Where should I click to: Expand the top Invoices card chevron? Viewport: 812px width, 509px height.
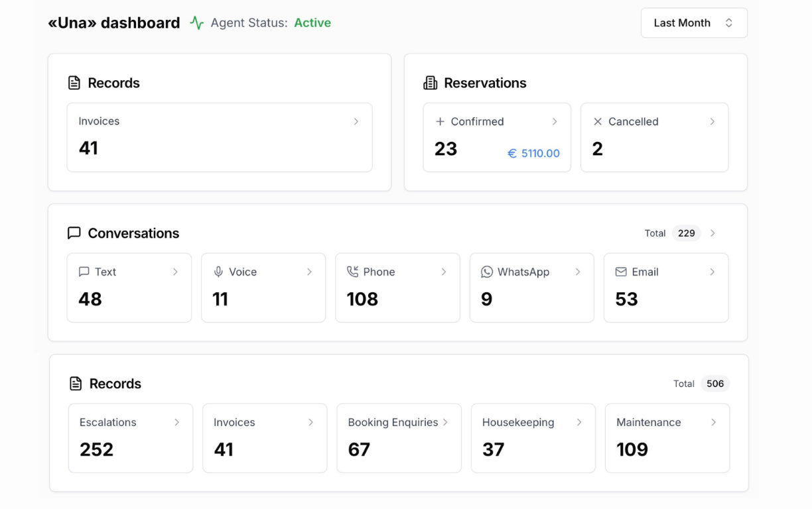[x=356, y=121]
